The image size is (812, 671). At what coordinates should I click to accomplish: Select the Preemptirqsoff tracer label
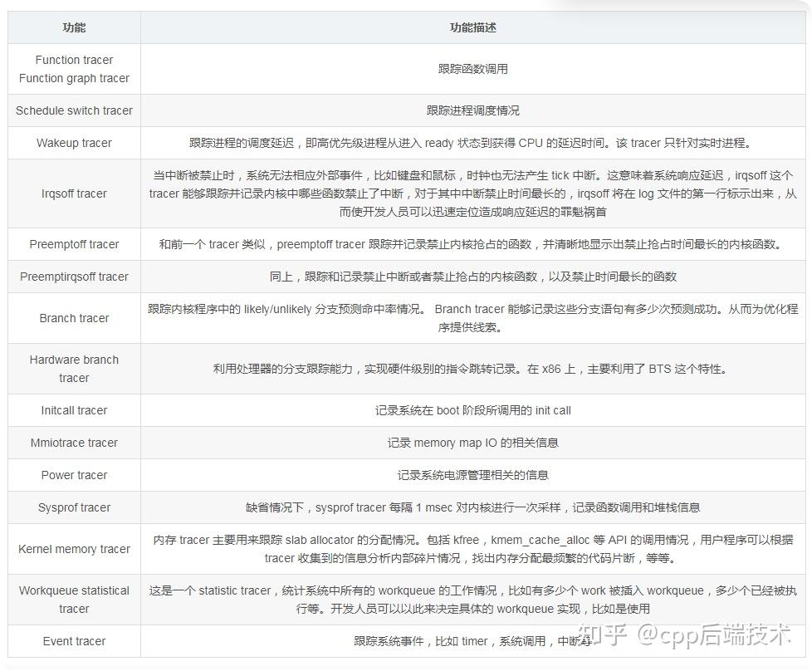pyautogui.click(x=73, y=277)
